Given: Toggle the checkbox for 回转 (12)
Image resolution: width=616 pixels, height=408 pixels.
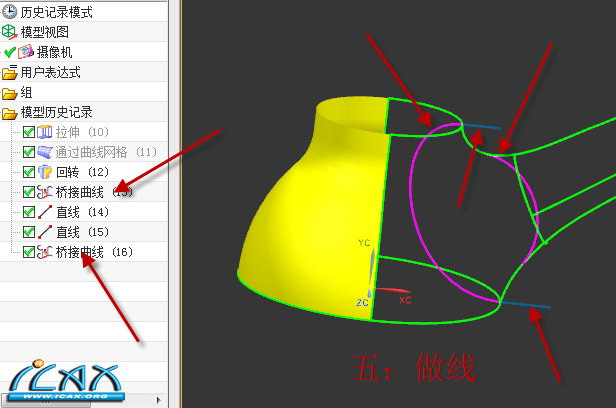Looking at the screenshot, I should (x=29, y=172).
